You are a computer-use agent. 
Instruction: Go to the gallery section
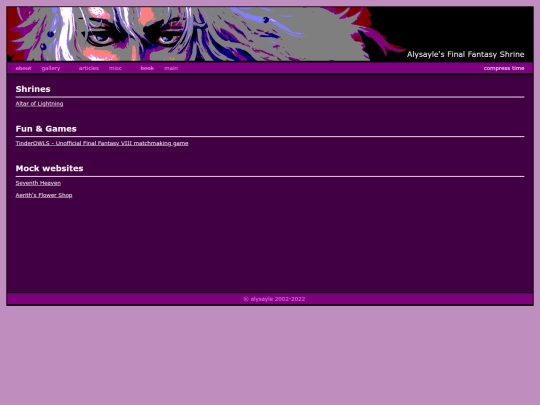point(51,68)
